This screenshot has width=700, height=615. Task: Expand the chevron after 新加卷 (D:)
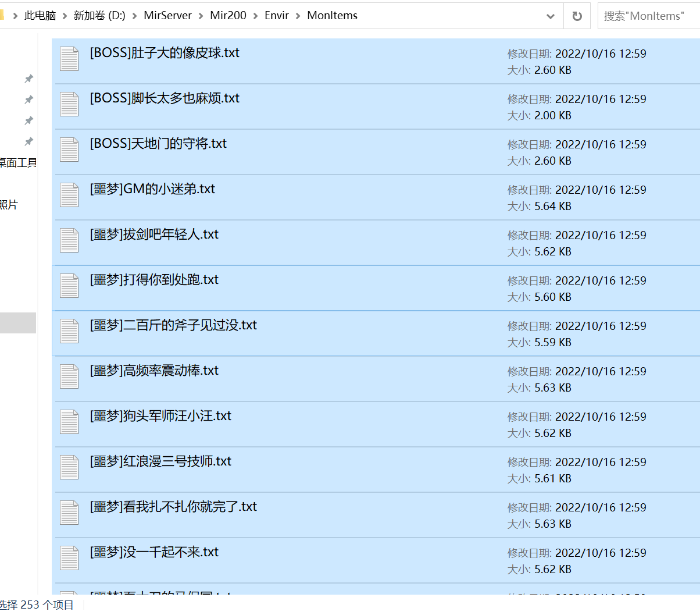click(x=135, y=16)
